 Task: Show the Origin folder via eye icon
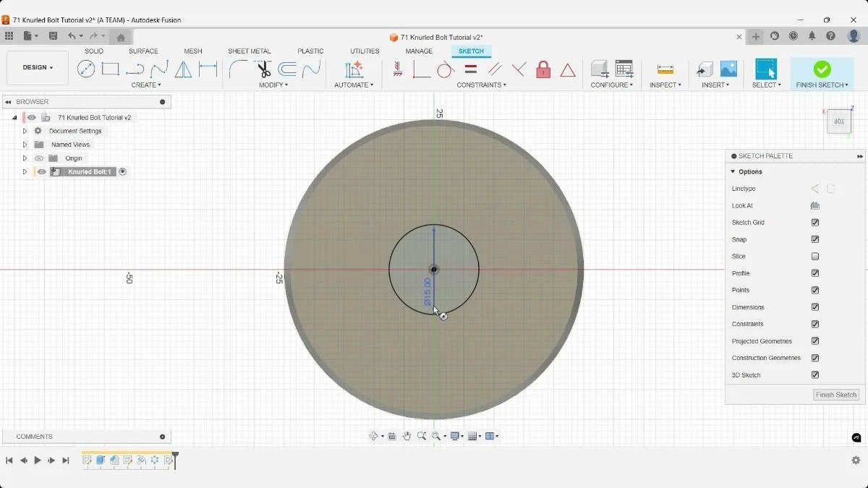(x=40, y=158)
